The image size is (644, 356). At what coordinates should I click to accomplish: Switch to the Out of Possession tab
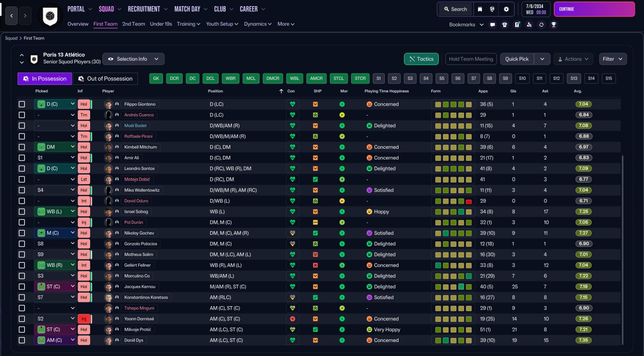coord(105,78)
